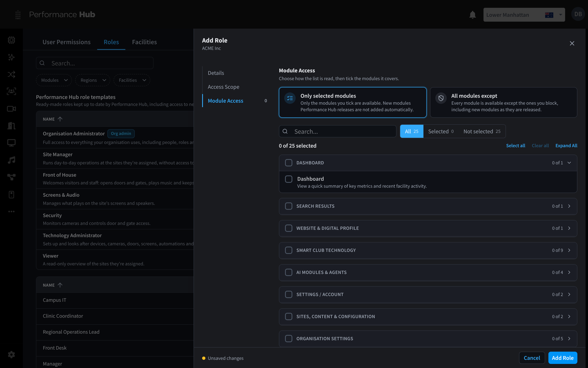The image size is (588, 368).
Task: Open the chip/devices sidebar icon
Action: (x=11, y=40)
